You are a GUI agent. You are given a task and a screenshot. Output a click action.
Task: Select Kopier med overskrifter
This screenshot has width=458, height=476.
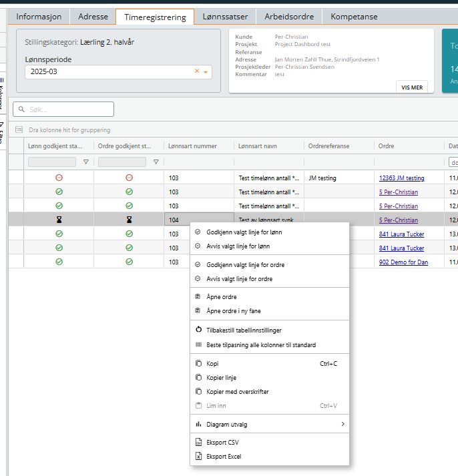pyautogui.click(x=270, y=392)
